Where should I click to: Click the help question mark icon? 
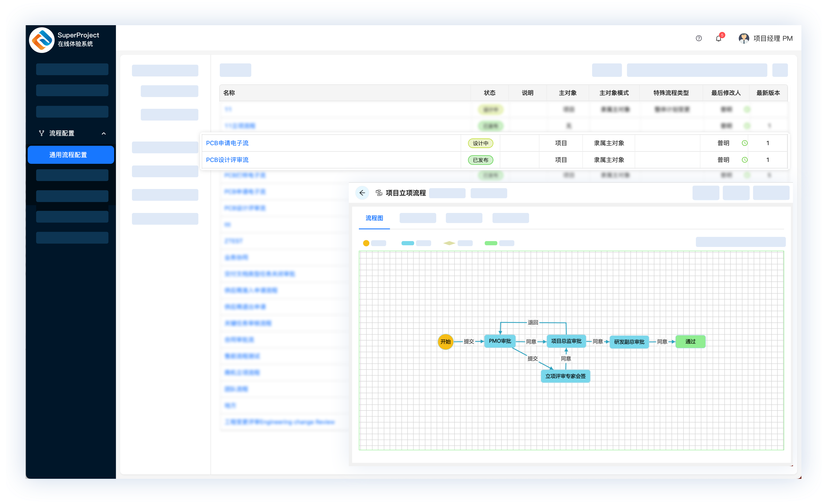tap(698, 38)
